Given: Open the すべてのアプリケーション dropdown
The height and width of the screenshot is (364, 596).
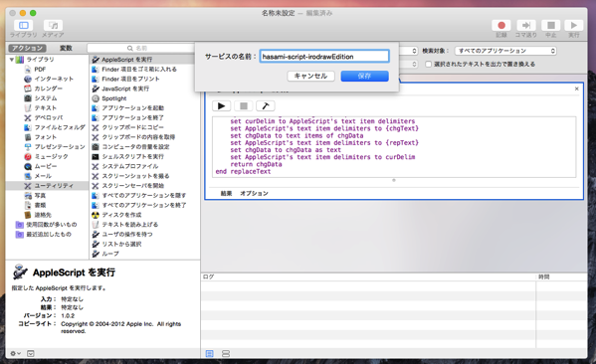Looking at the screenshot, I should click(x=505, y=51).
